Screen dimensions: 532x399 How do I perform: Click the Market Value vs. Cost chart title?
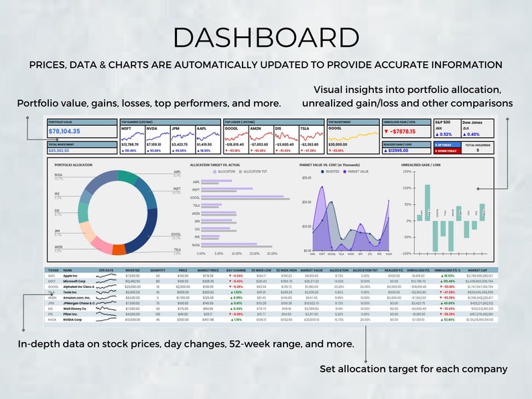click(x=330, y=165)
